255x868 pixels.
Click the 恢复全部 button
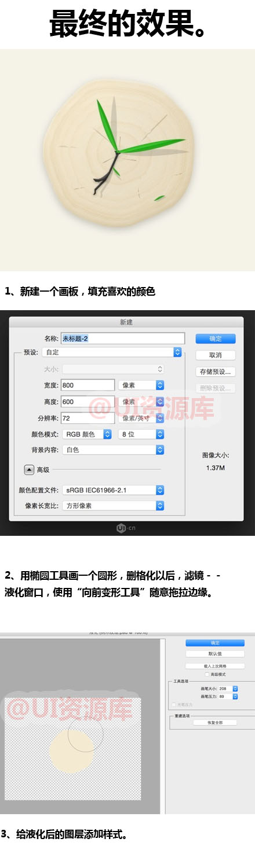(215, 723)
